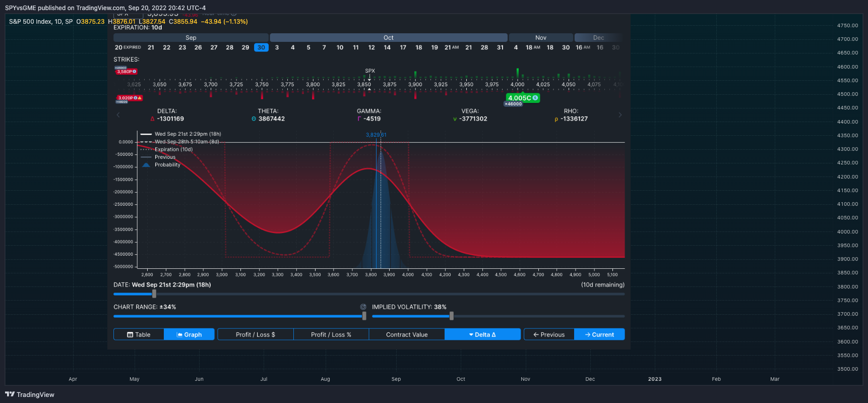Image resolution: width=868 pixels, height=403 pixels.
Task: Select the Nov 4 expiration date
Action: 516,47
